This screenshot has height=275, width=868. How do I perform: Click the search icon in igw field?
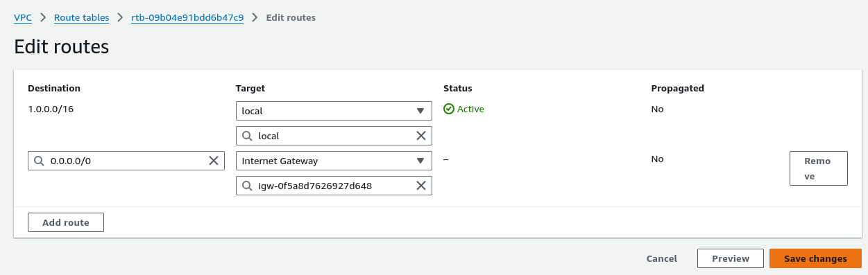point(248,186)
